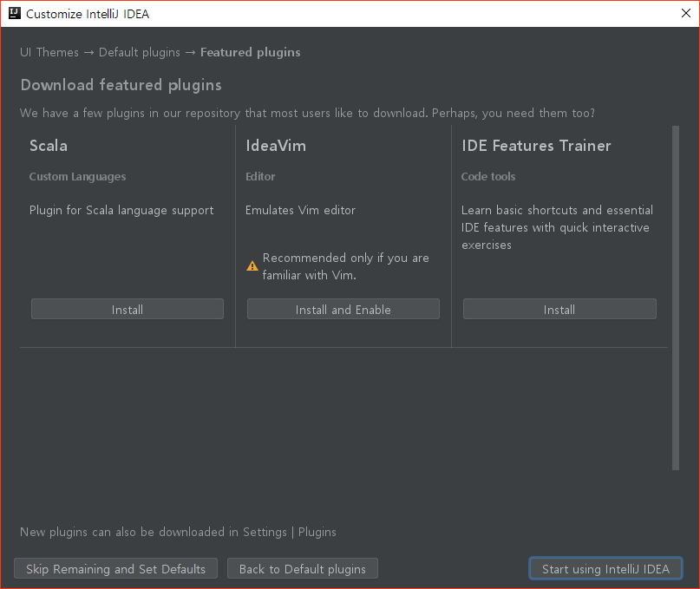
Task: Click Start using IntelliJ IDEA
Action: (x=605, y=568)
